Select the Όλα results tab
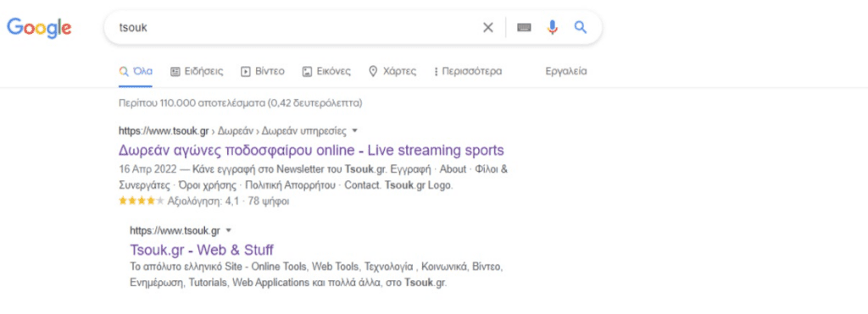The height and width of the screenshot is (314, 868). [x=136, y=71]
